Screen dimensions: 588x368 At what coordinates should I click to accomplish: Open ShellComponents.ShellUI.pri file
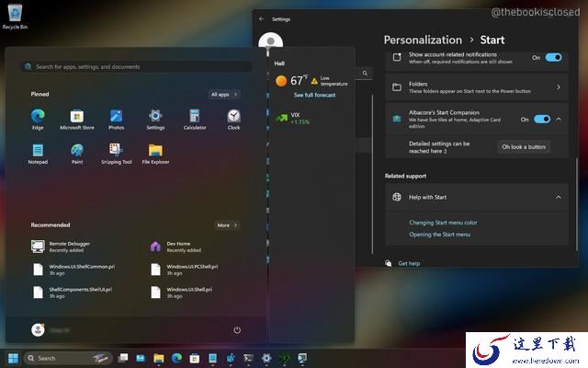coord(73,293)
